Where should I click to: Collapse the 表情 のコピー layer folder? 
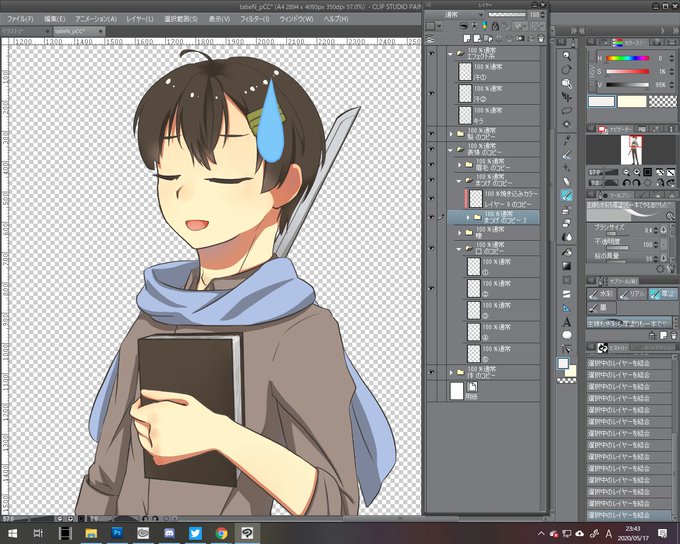[x=451, y=150]
